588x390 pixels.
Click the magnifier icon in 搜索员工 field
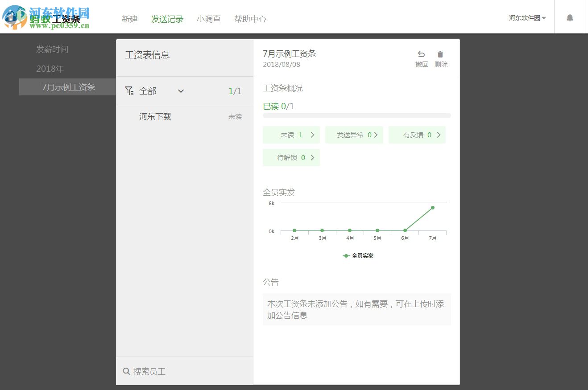tap(127, 371)
